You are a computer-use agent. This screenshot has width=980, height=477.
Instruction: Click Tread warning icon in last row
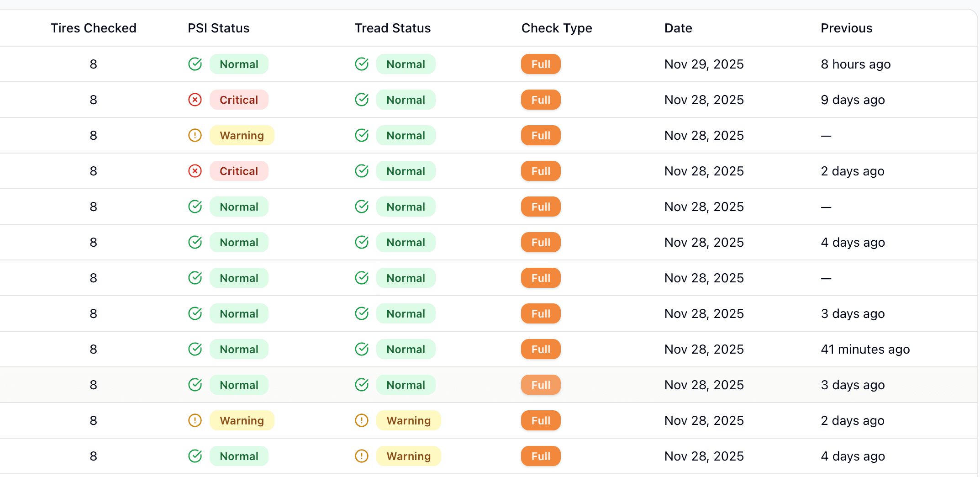362,456
